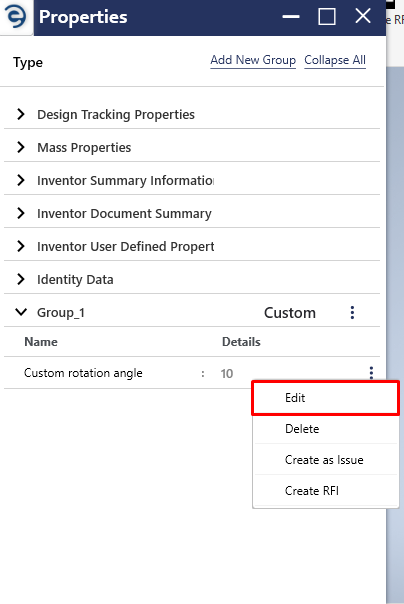Expand Mass Properties group

coord(21,147)
